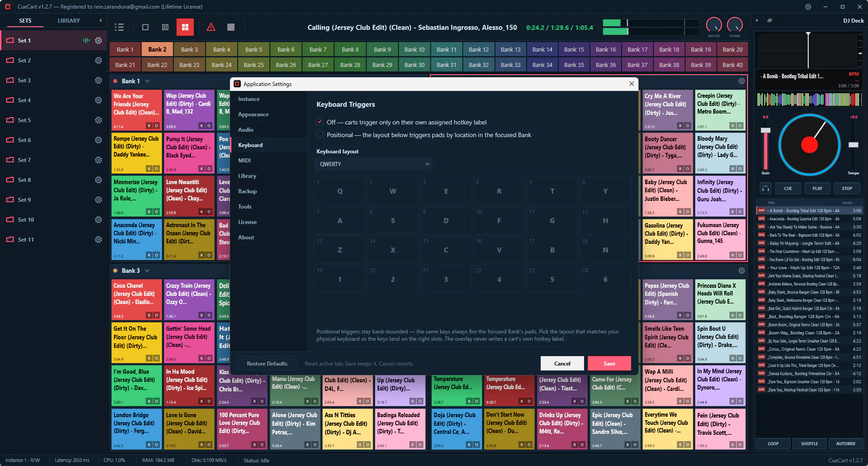Open the settings gear in the title bar

point(808,7)
